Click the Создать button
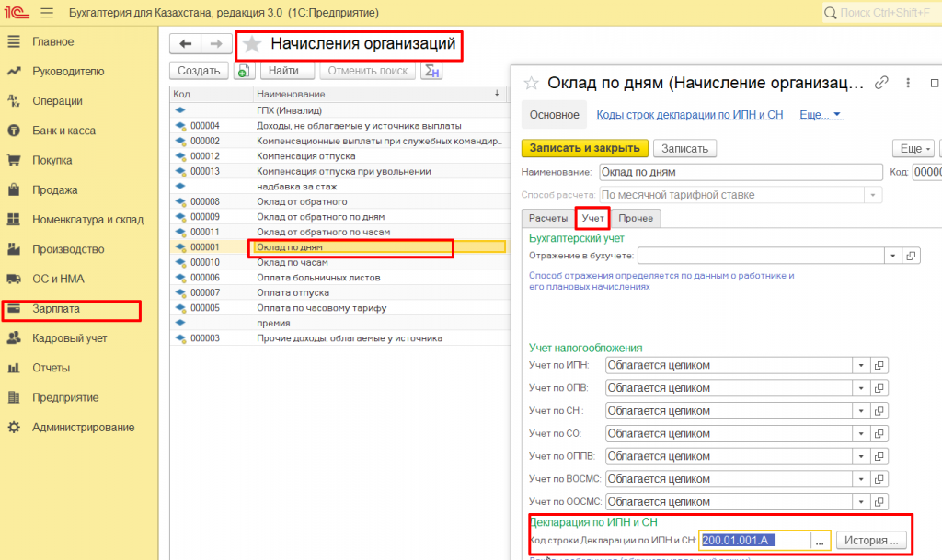This screenshot has width=942, height=560. (x=199, y=71)
